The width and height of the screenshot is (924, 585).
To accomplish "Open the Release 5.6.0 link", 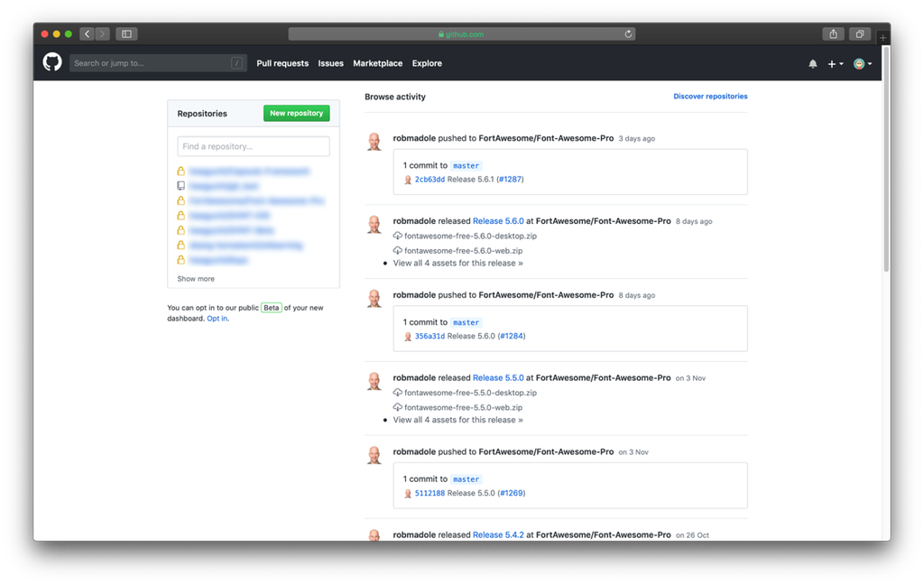I will [498, 221].
